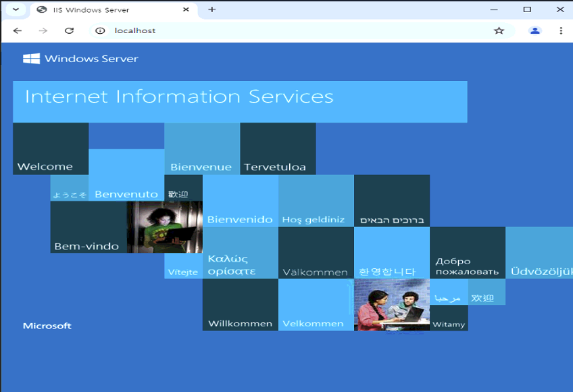Screen dimensions: 573x392
Task: Click the Microsoft logo text
Action: coord(47,326)
